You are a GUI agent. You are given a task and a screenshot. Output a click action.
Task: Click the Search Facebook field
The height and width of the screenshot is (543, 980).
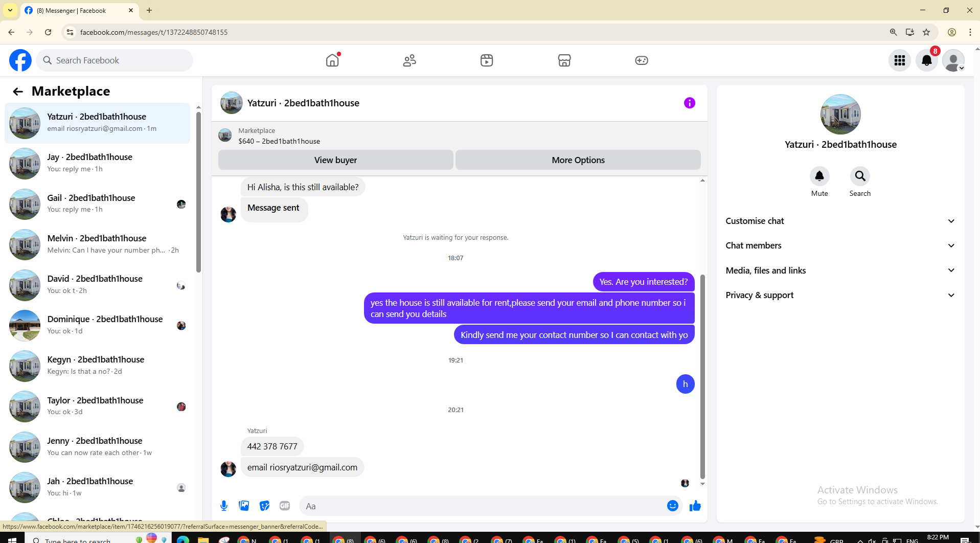pos(115,60)
